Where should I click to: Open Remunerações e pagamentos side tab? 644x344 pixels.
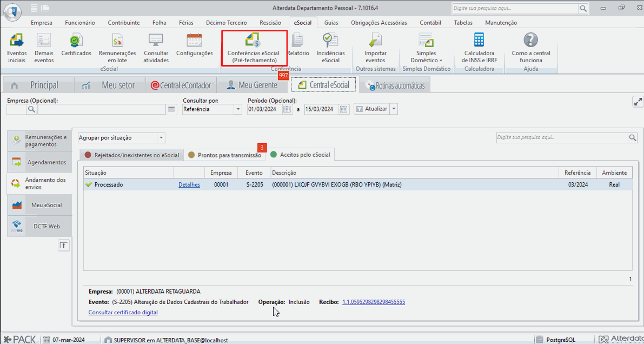click(39, 141)
